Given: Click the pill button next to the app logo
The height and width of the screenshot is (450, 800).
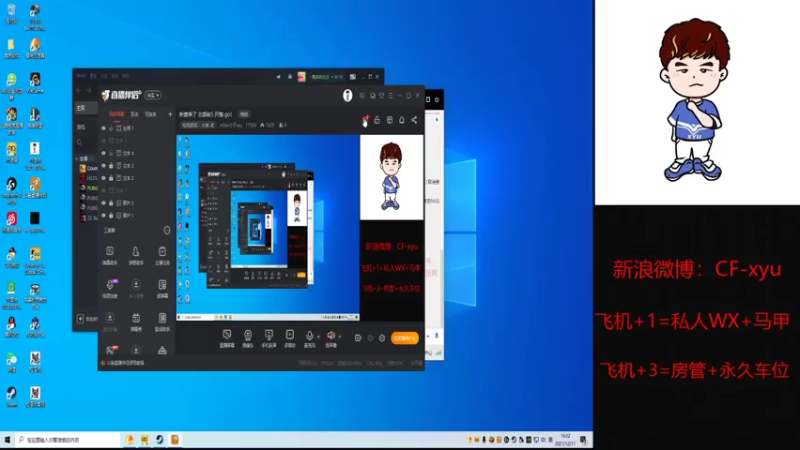Looking at the screenshot, I should [x=153, y=95].
